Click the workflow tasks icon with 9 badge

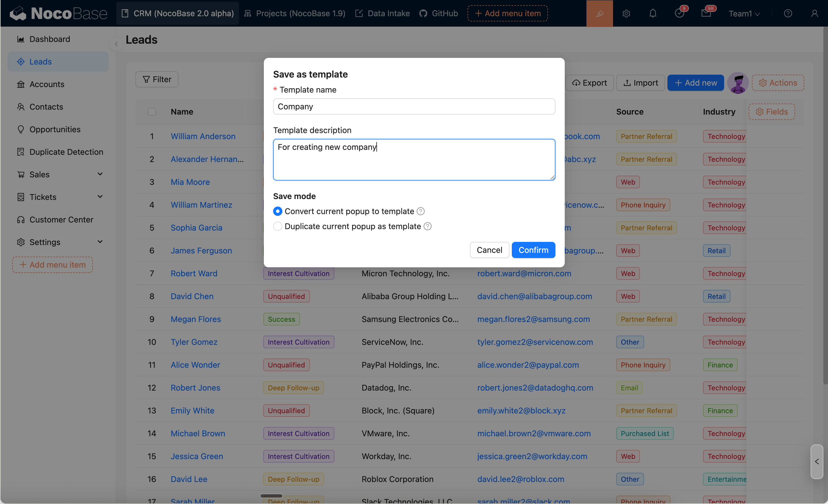(x=679, y=13)
